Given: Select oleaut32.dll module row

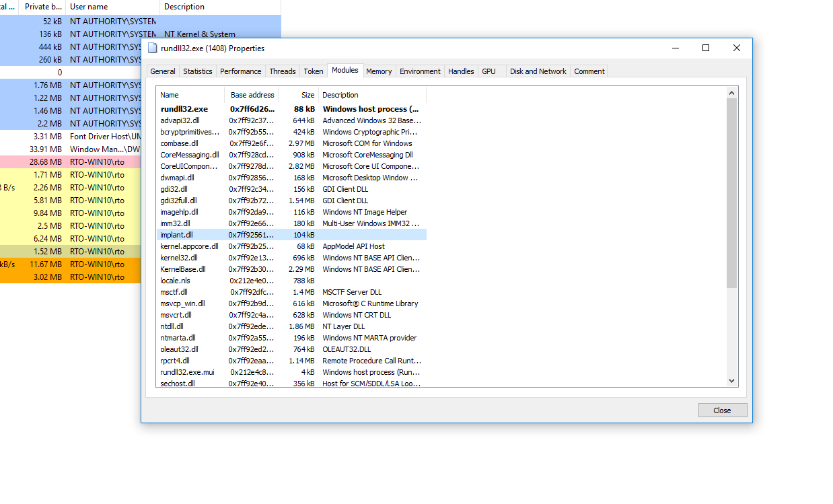Looking at the screenshot, I should click(x=291, y=349).
